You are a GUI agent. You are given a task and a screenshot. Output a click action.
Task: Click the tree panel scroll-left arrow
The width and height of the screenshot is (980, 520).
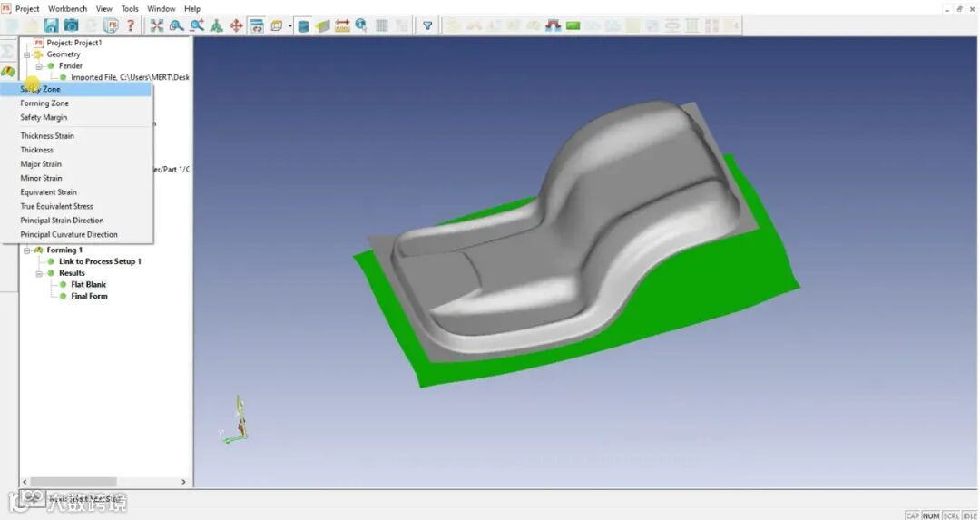(x=25, y=482)
